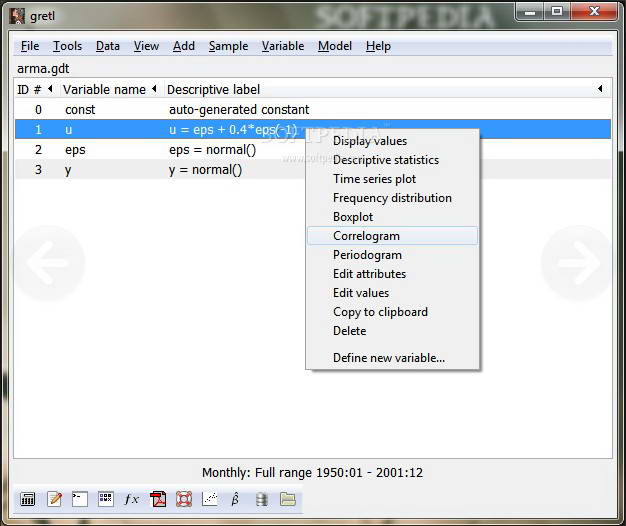Open the Add menu

(x=184, y=46)
